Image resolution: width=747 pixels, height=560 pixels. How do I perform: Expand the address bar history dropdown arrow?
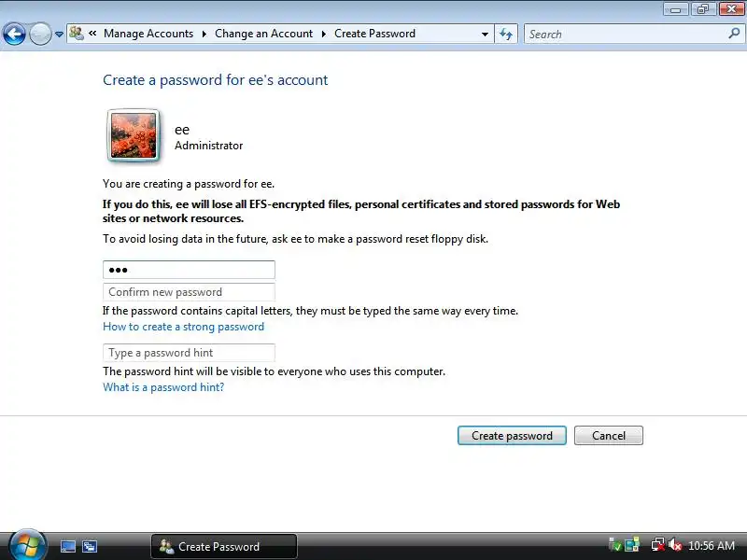pyautogui.click(x=485, y=34)
